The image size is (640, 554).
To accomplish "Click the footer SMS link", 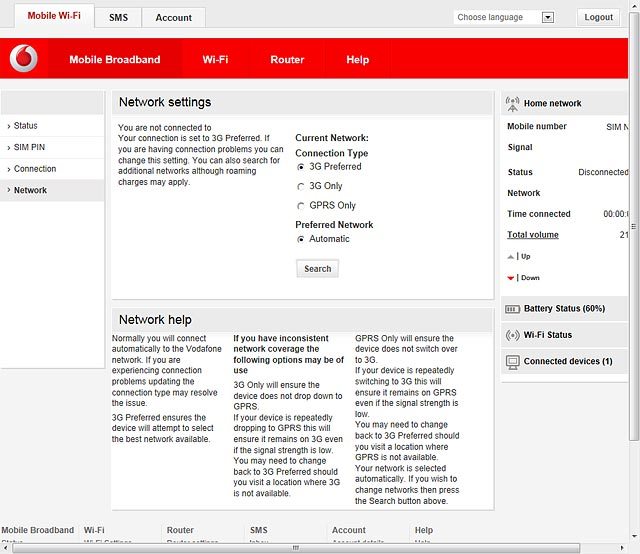I will (259, 530).
